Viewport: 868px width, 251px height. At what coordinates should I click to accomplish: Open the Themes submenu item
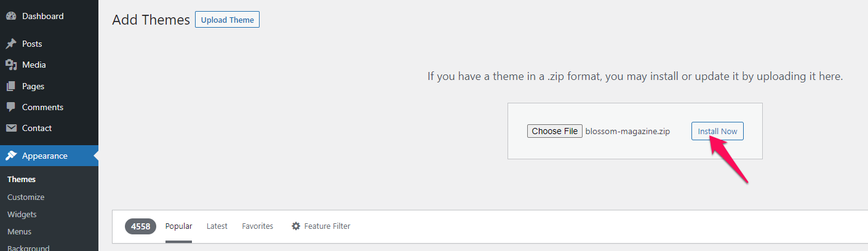(x=22, y=180)
